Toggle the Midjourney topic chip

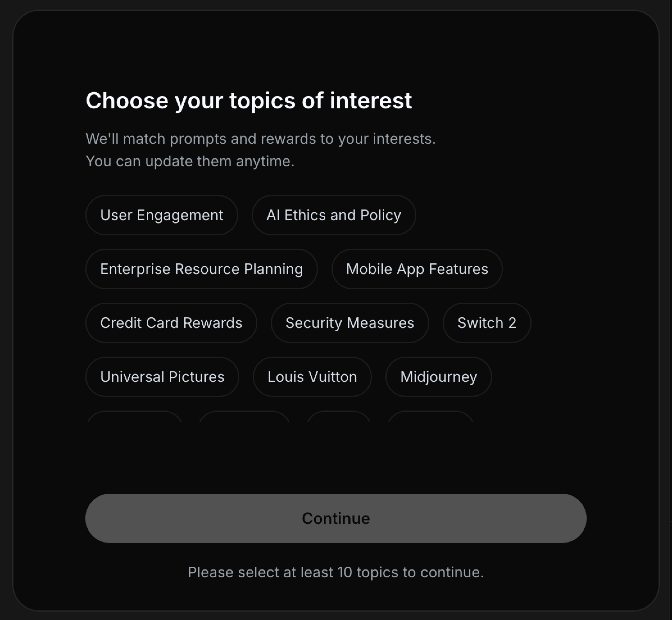[438, 377]
